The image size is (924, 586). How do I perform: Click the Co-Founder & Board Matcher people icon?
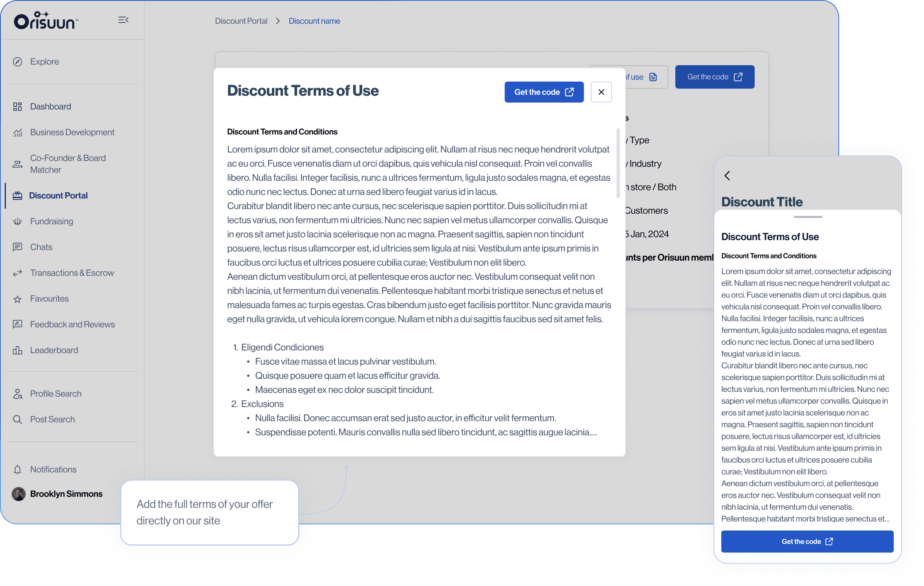click(x=17, y=164)
